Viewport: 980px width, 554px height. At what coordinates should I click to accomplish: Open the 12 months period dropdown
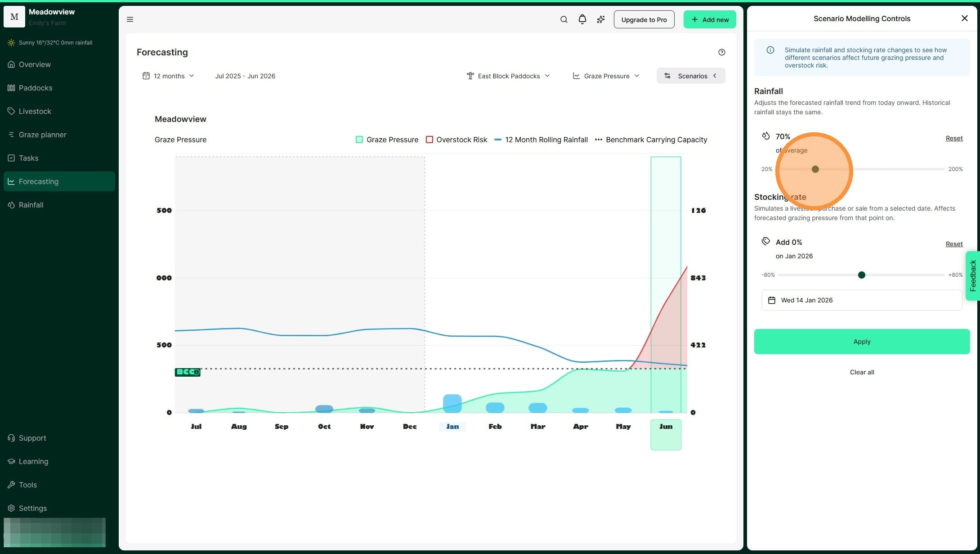click(x=168, y=76)
